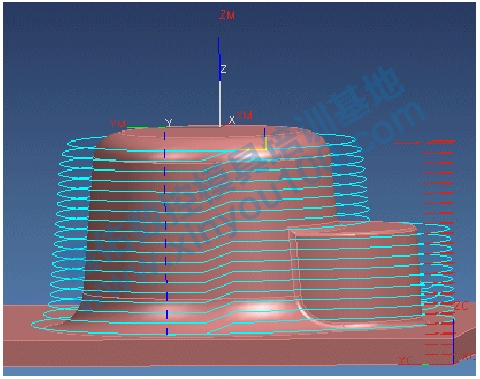Viewport: 480px width, 379px height.
Task: Click the red XM axis label
Action: pos(244,115)
